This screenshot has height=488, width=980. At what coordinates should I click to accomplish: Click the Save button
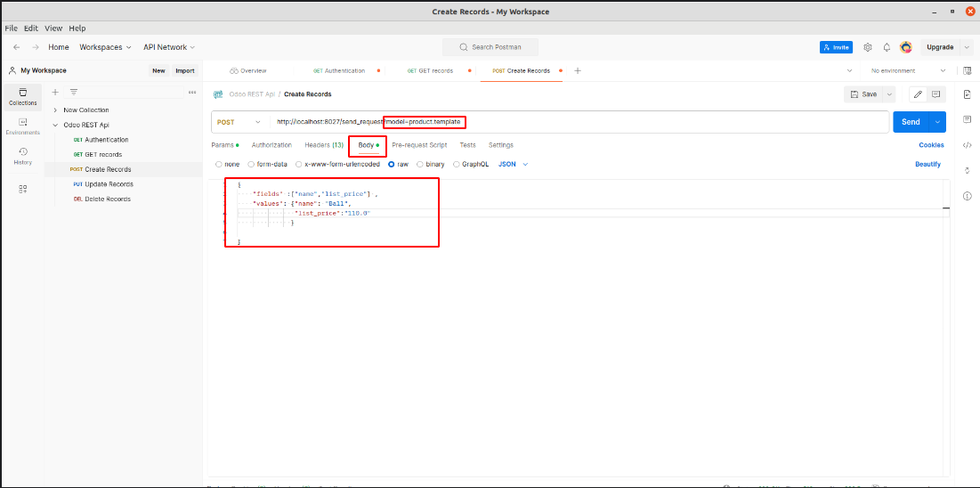point(863,94)
